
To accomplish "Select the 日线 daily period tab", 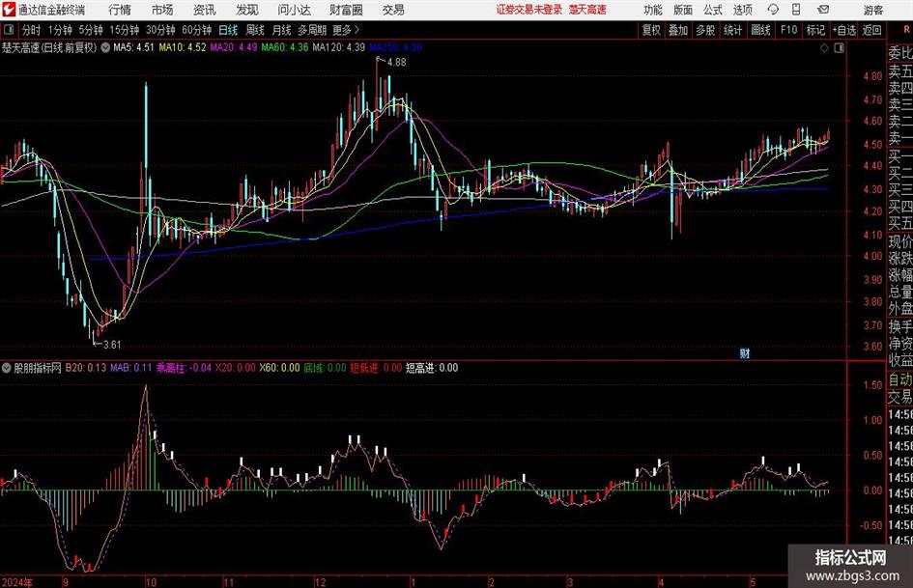I will pyautogui.click(x=228, y=30).
